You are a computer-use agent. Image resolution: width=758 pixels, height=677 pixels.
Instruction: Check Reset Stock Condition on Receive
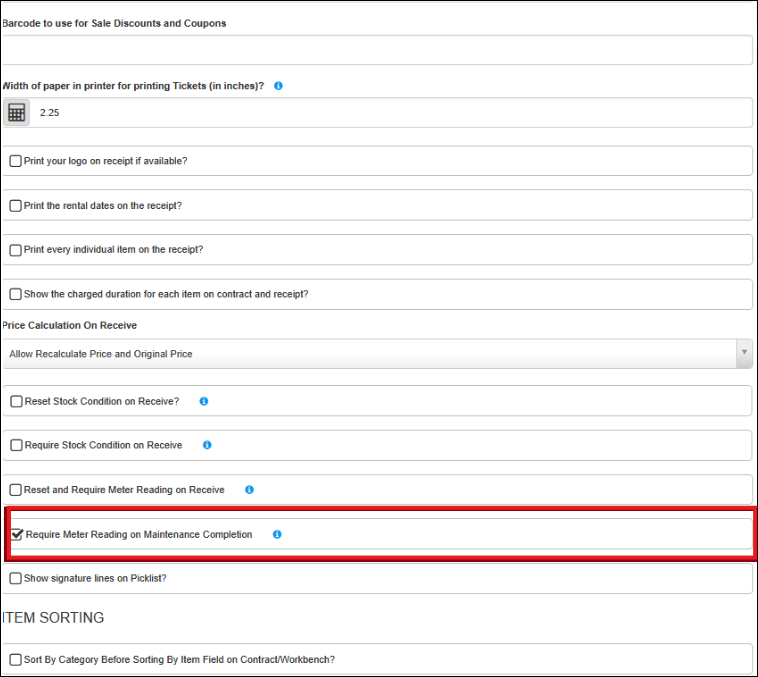pyautogui.click(x=16, y=401)
